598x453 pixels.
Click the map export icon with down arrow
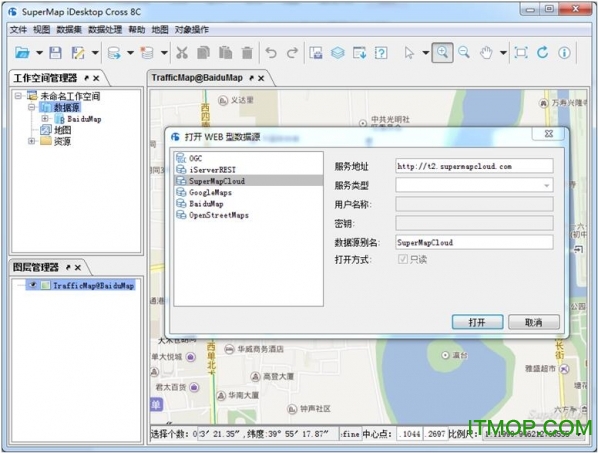point(359,53)
